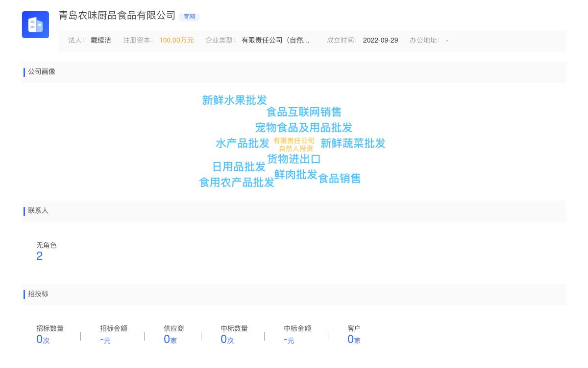Click the blue company logo icon
Screen dimensions: 588x368
pyautogui.click(x=35, y=24)
